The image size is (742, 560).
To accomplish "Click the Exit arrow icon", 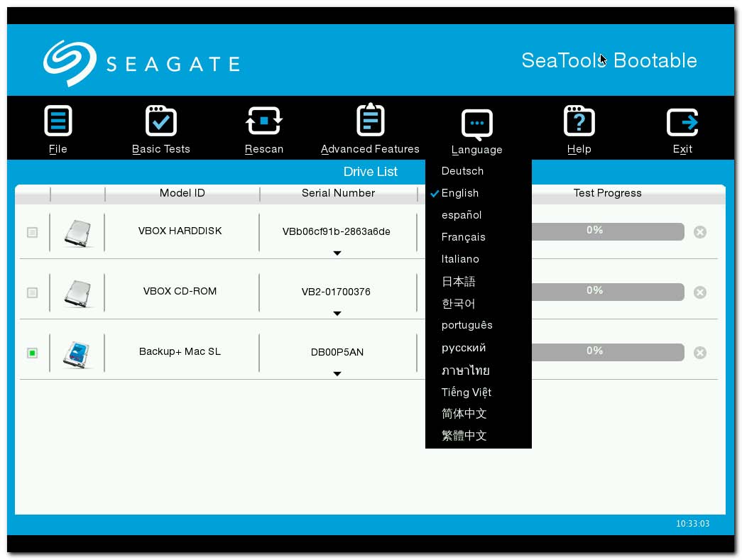I will [682, 119].
